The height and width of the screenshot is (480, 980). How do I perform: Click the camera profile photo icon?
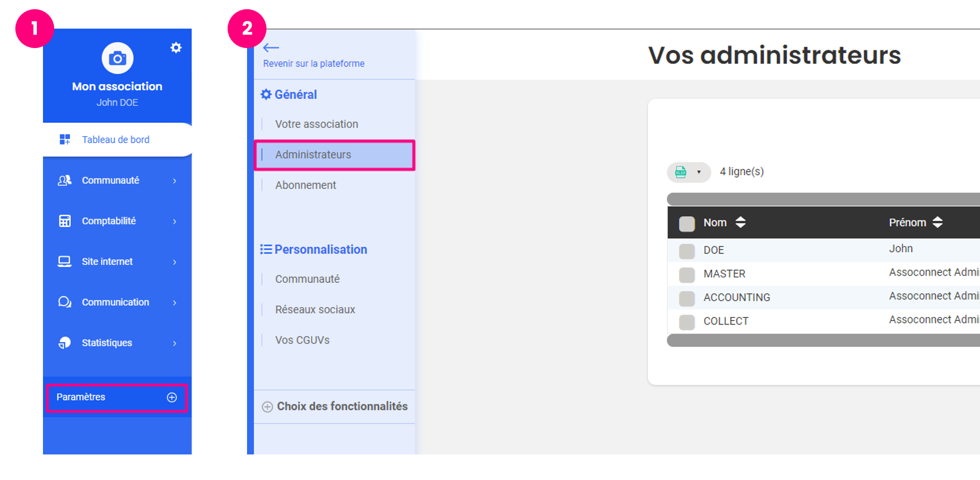[117, 58]
